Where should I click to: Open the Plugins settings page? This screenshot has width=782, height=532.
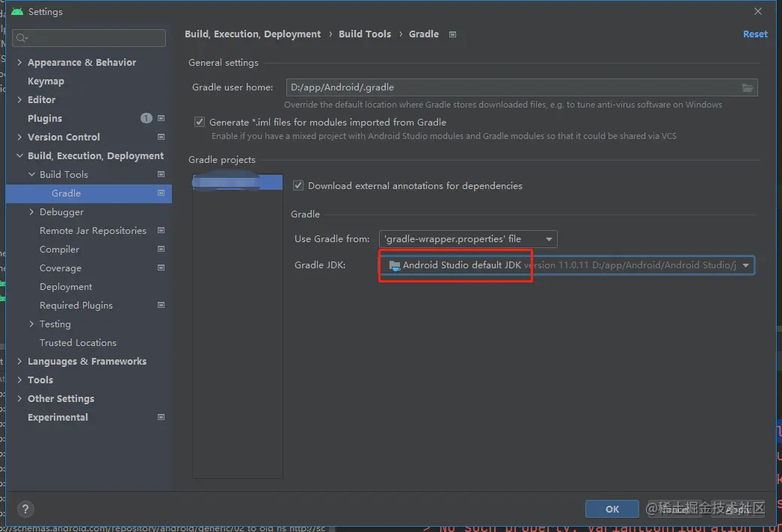(x=45, y=119)
